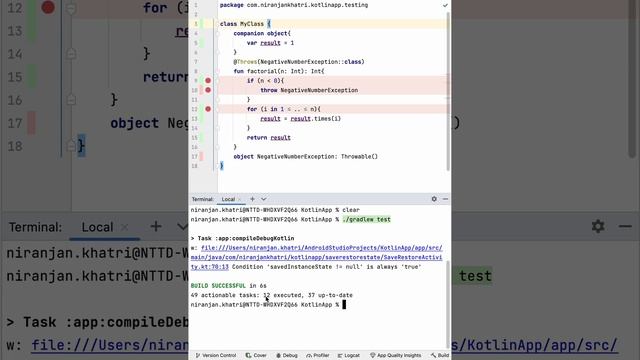Open Cover tool window
Viewport: 640px width, 360px height.
[x=256, y=356]
